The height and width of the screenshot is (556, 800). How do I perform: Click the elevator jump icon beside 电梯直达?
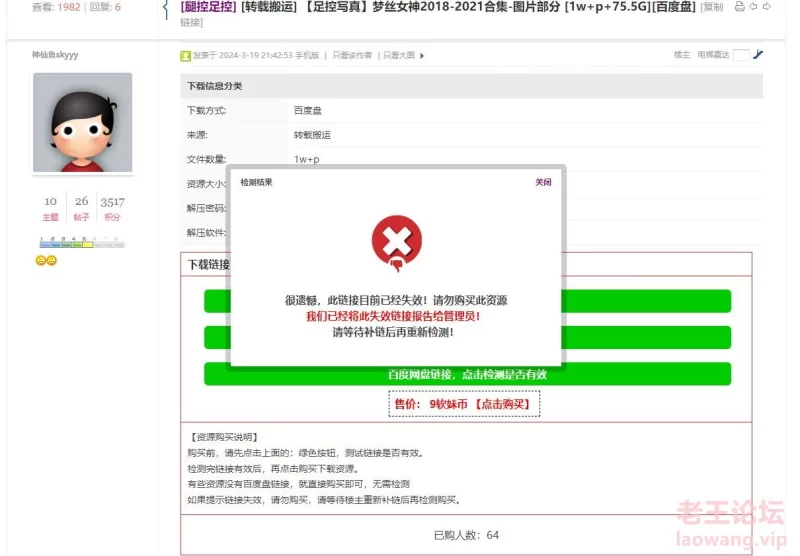tap(758, 55)
